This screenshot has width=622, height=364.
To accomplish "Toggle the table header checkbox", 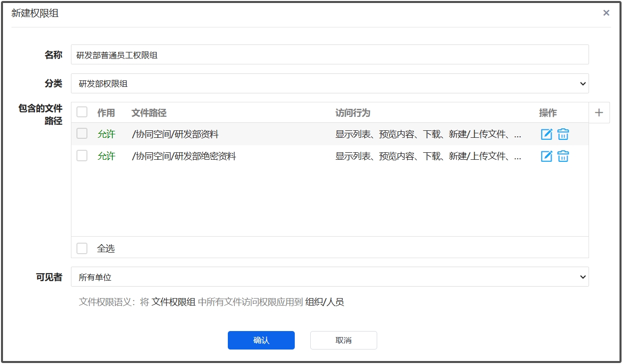I will (x=82, y=112).
